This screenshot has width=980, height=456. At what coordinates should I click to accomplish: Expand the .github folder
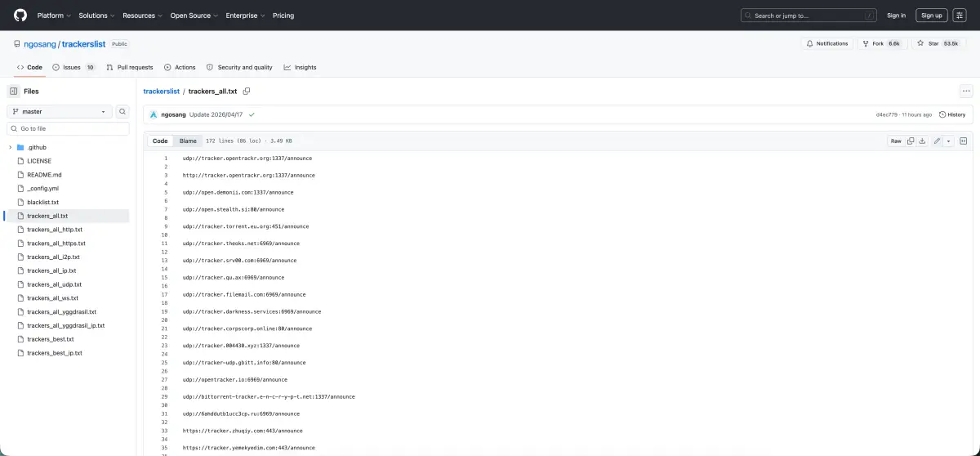pyautogui.click(x=10, y=147)
